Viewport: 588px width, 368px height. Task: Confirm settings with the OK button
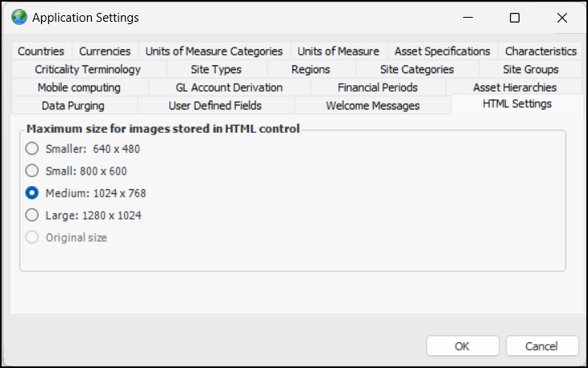462,346
